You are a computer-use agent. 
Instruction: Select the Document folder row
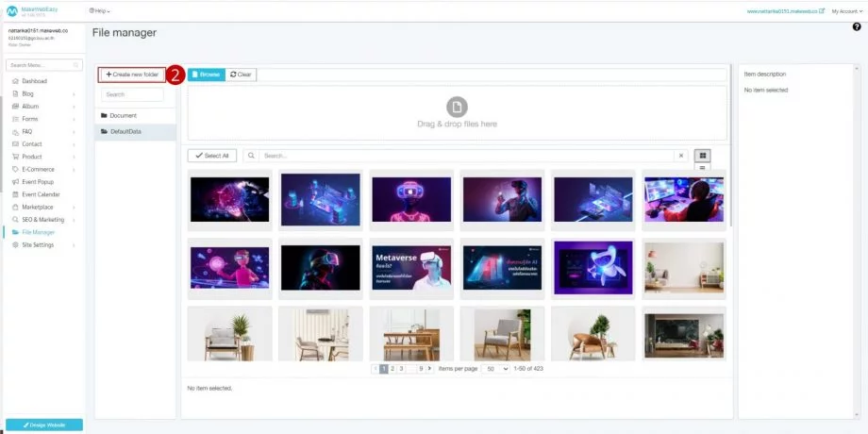click(135, 116)
